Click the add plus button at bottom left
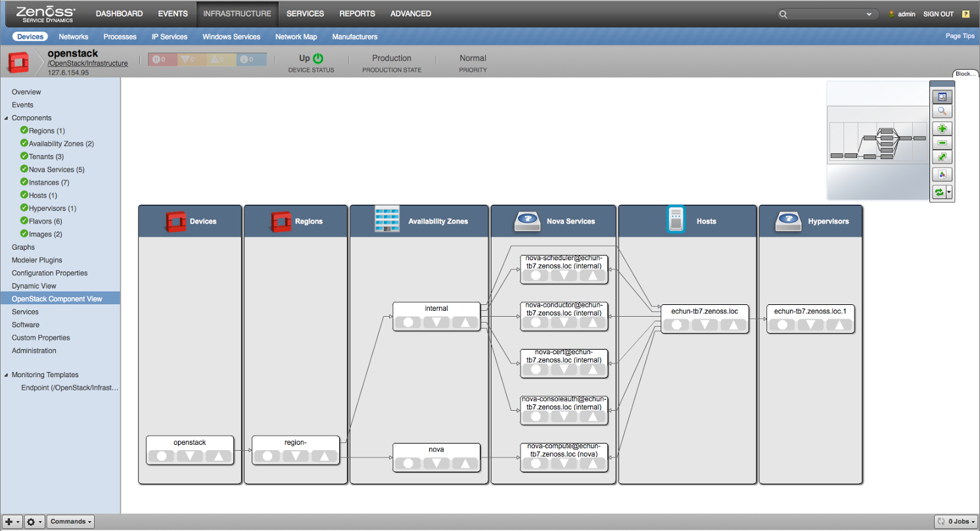This screenshot has height=531, width=980. coord(11,522)
